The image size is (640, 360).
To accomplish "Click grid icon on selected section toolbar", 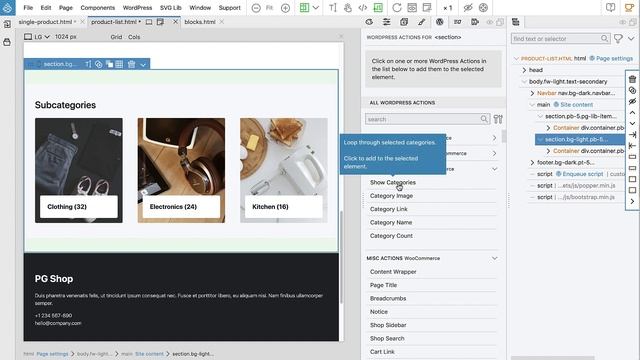I will tap(119, 64).
